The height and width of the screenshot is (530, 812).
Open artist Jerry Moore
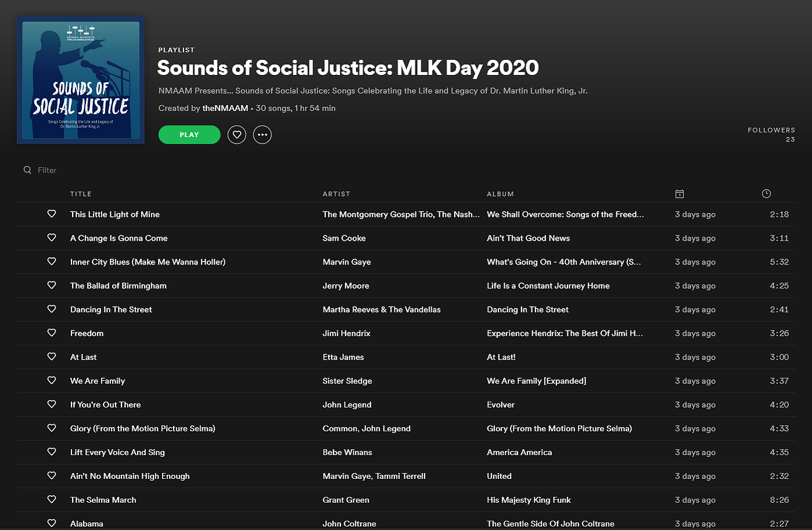pos(346,286)
